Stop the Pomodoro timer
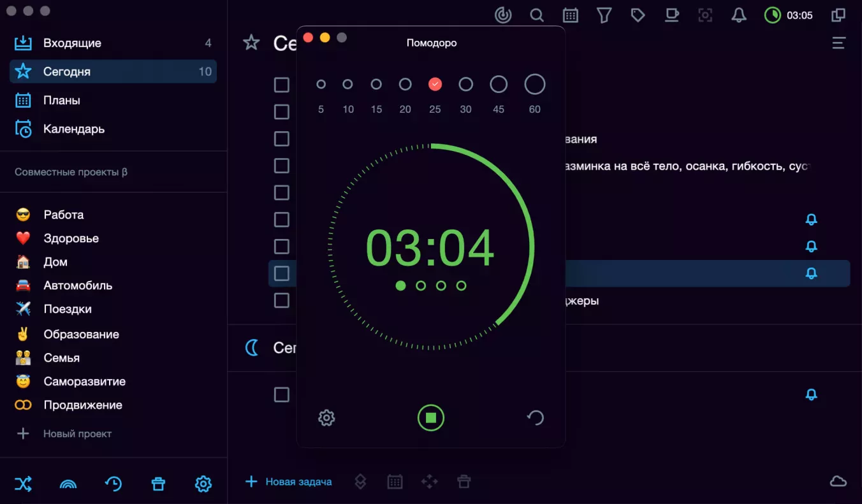Viewport: 862px width, 504px height. click(x=431, y=418)
